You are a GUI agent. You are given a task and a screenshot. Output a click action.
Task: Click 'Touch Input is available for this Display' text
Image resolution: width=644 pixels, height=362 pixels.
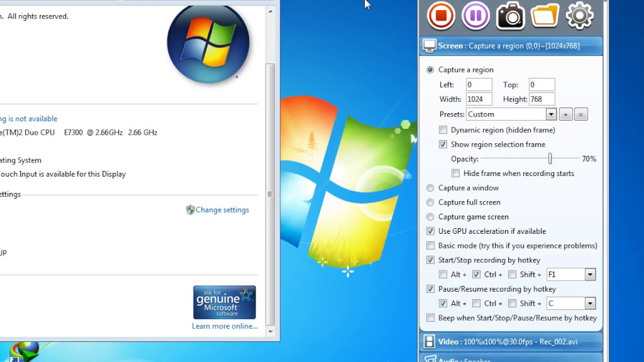click(x=63, y=174)
